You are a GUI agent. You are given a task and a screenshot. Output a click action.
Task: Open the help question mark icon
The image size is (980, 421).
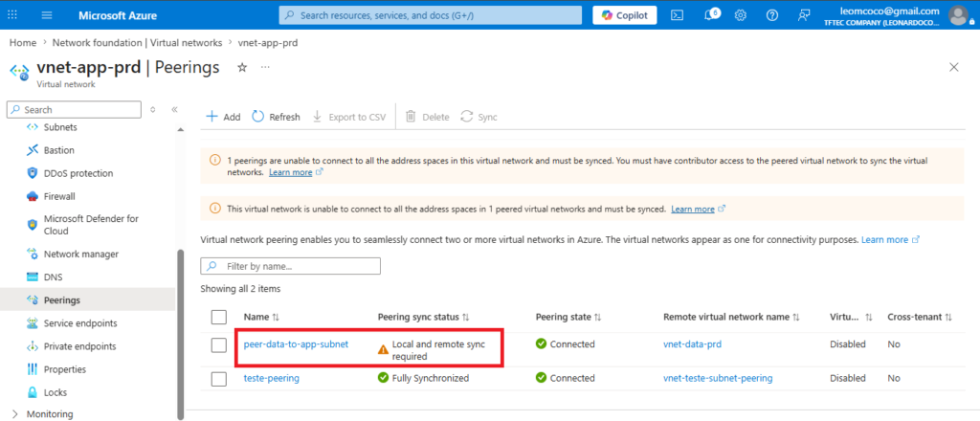coord(772,15)
